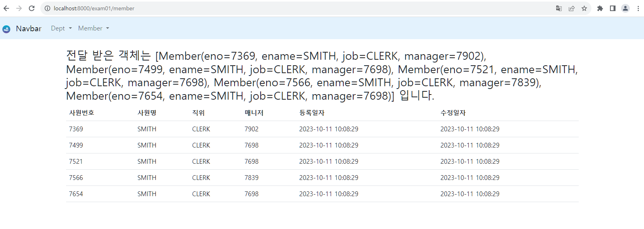Click CLERK in the 7654 row
The width and height of the screenshot is (644, 229).
tap(201, 194)
